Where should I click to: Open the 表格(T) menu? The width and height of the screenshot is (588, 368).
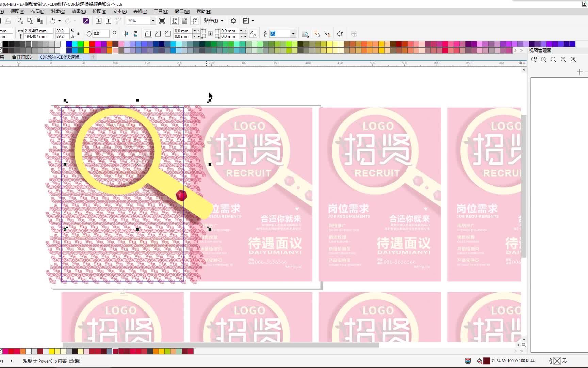(x=140, y=11)
